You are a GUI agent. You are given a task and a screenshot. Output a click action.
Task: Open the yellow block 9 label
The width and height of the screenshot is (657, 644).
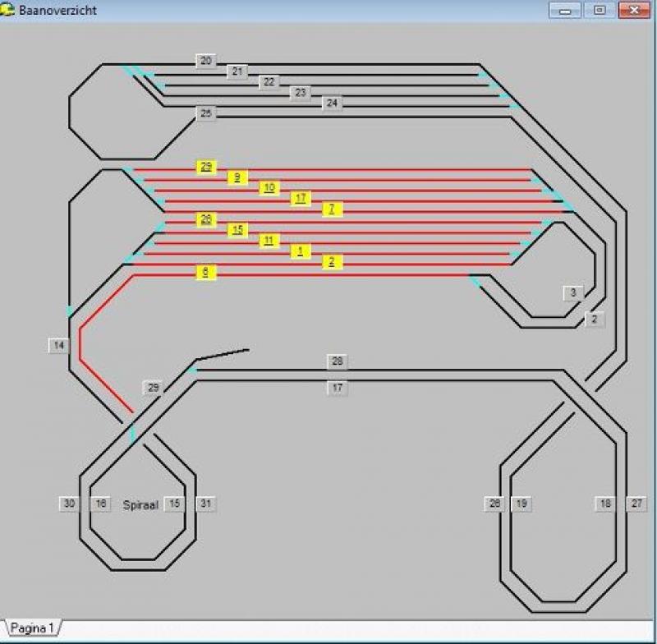click(237, 177)
